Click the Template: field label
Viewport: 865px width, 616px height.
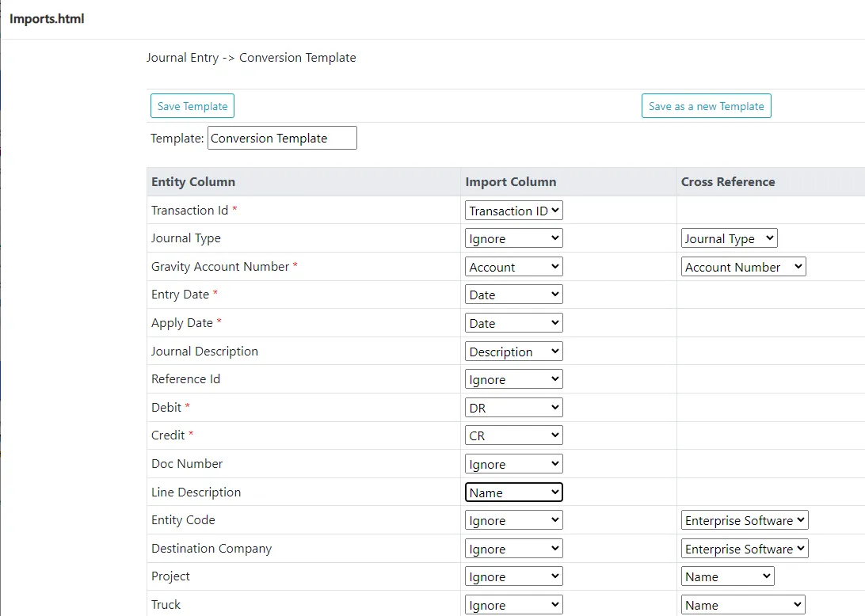pyautogui.click(x=177, y=138)
